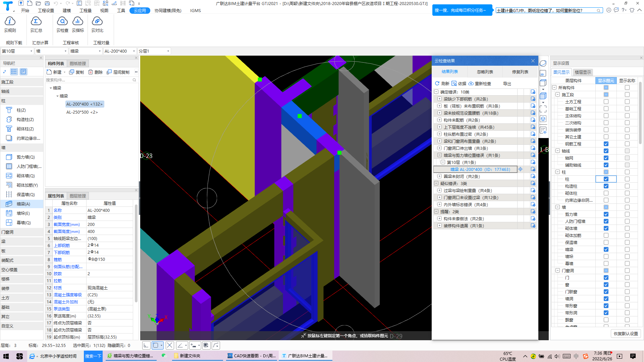The width and height of the screenshot is (644, 362).
Task: Click the help search box at top
Action: [549, 11]
